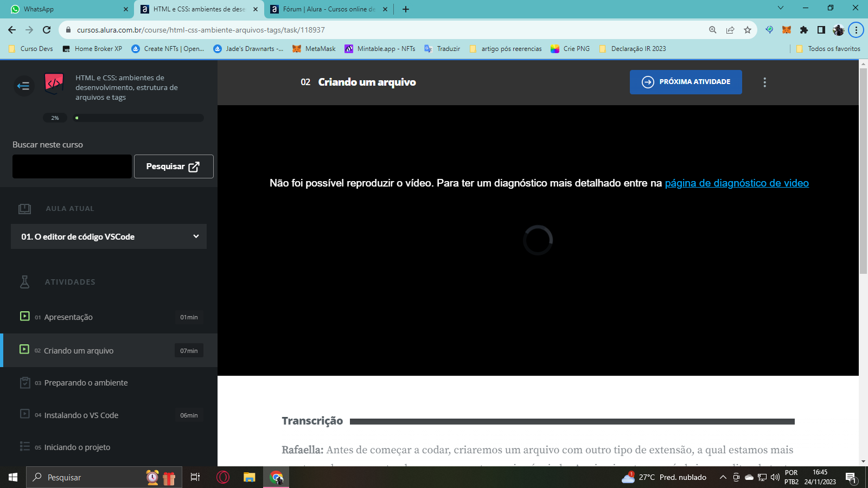This screenshot has width=868, height=488.
Task: Click the Próxima Atividade button
Action: coord(686,82)
